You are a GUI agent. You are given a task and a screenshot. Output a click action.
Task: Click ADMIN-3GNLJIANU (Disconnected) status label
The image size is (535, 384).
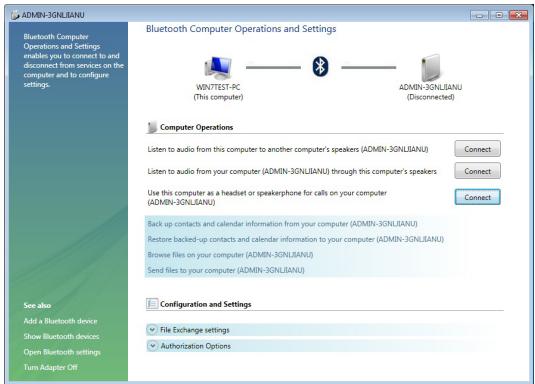pos(431,92)
